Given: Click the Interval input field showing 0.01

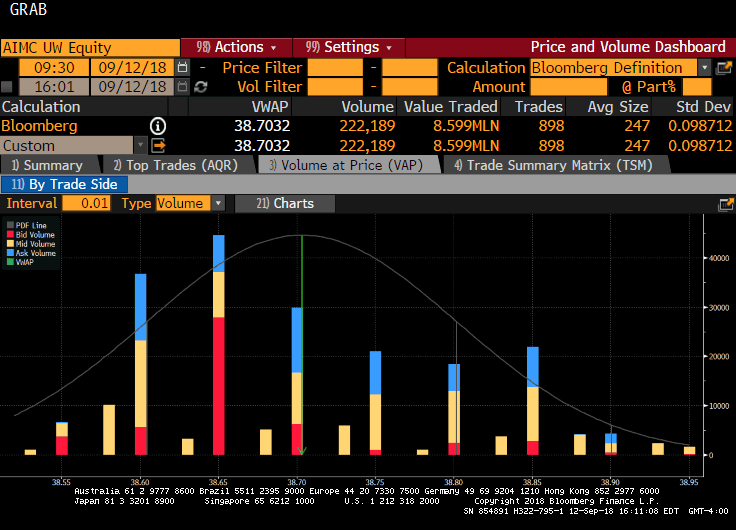Looking at the screenshot, I should (87, 203).
